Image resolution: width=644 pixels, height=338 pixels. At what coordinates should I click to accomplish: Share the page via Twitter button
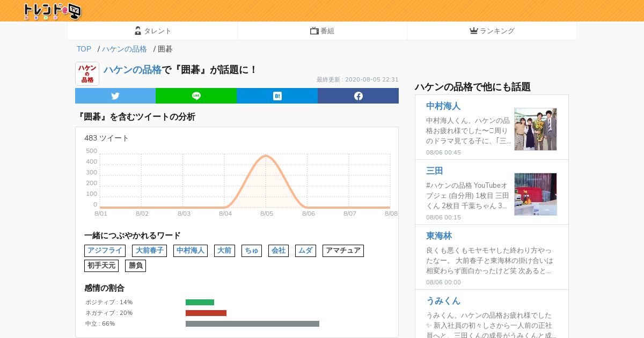(x=115, y=96)
